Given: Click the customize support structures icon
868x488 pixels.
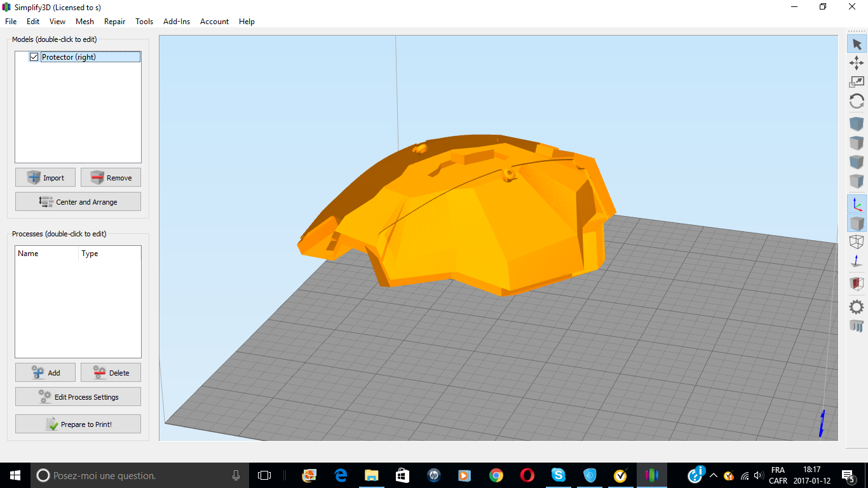Looking at the screenshot, I should [857, 326].
